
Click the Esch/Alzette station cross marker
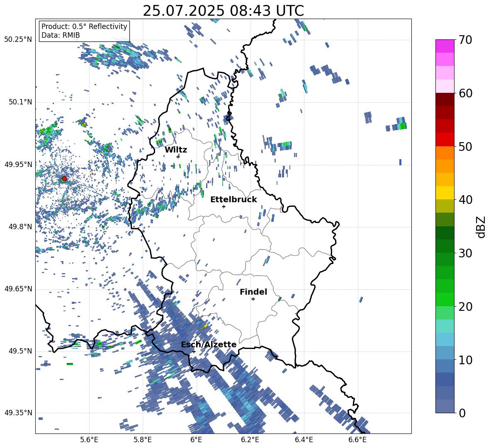[x=194, y=351]
